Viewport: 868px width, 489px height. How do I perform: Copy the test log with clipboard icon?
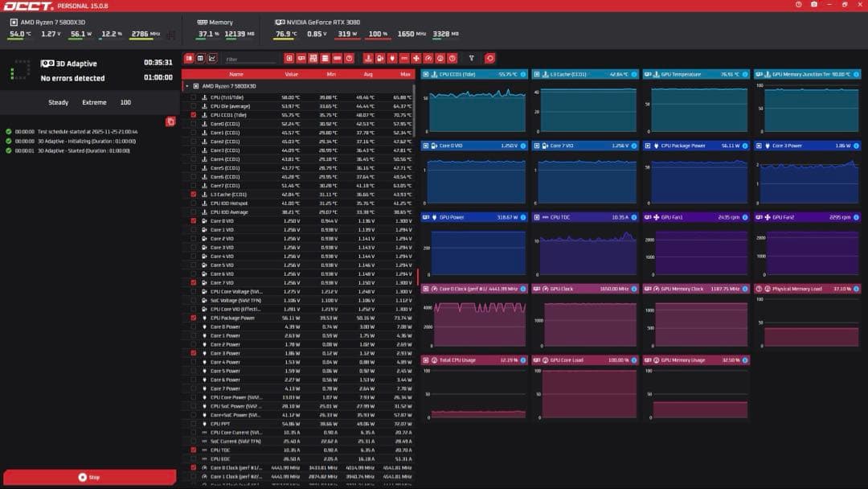click(170, 121)
